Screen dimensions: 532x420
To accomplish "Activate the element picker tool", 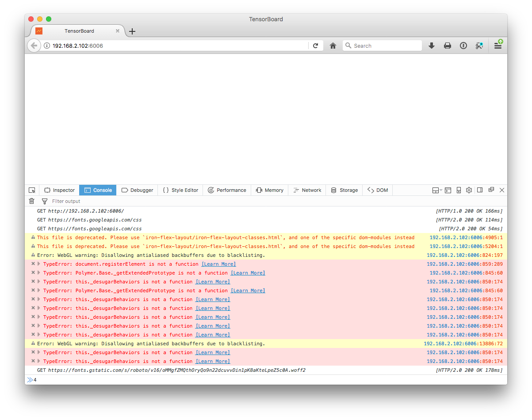I will tap(31, 190).
